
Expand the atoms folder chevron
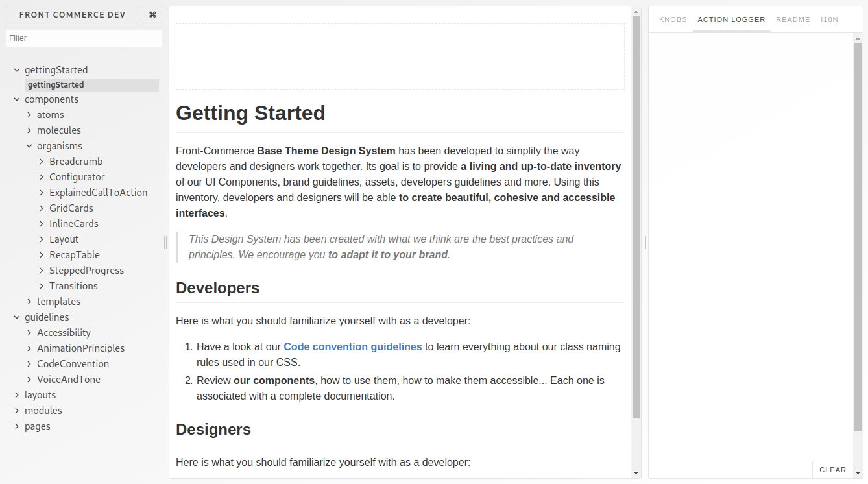click(x=29, y=115)
